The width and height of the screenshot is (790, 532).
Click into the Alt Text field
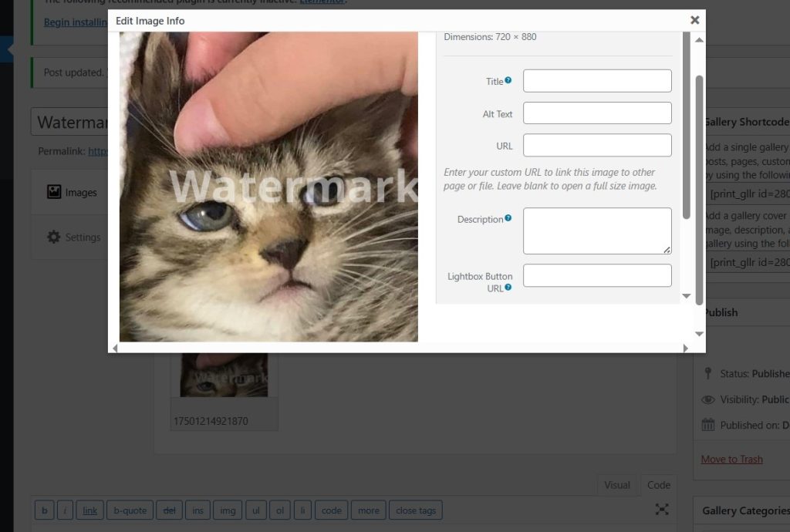coord(597,113)
